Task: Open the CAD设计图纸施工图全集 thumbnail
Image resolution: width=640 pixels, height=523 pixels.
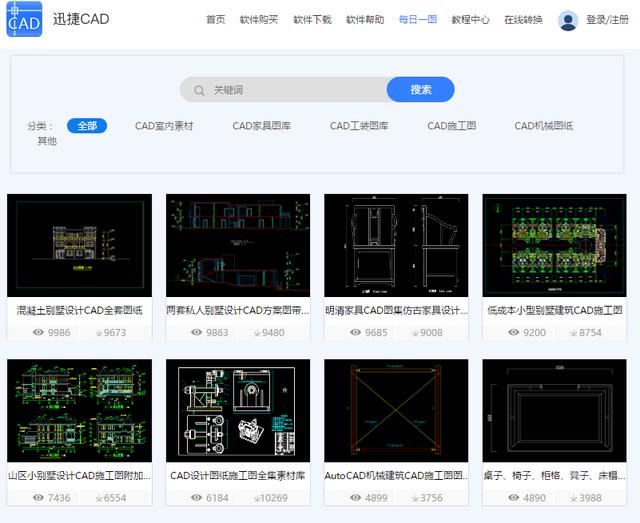Action: 238,411
